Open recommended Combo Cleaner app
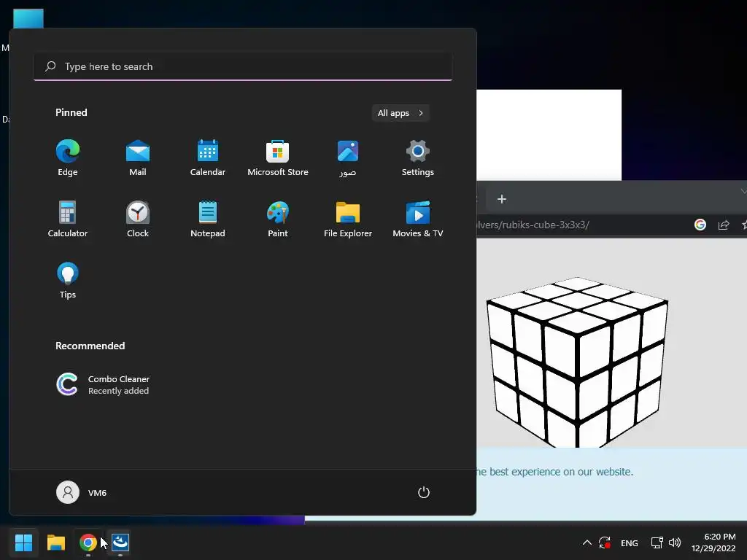 [x=103, y=384]
